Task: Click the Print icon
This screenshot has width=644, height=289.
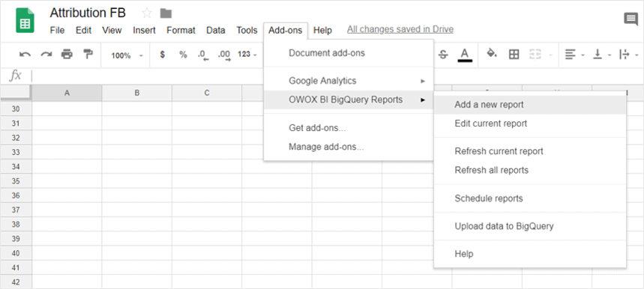Action: point(67,54)
